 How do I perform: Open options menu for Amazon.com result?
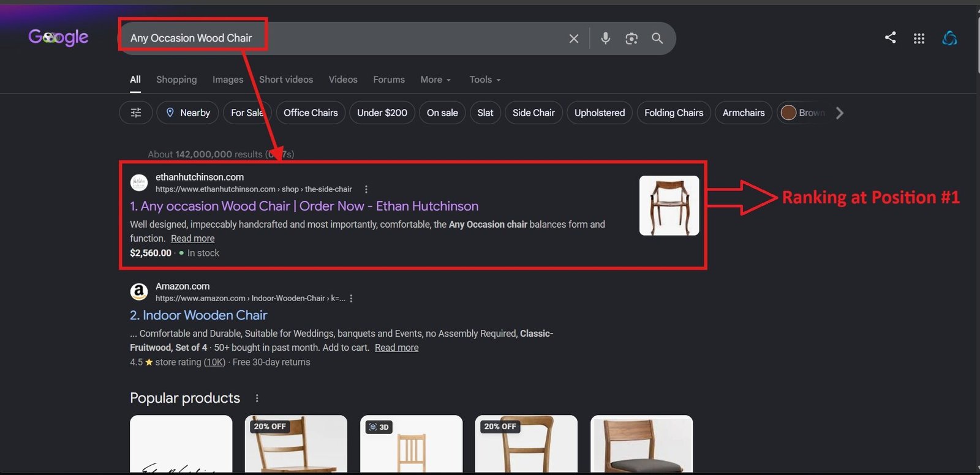click(x=351, y=298)
